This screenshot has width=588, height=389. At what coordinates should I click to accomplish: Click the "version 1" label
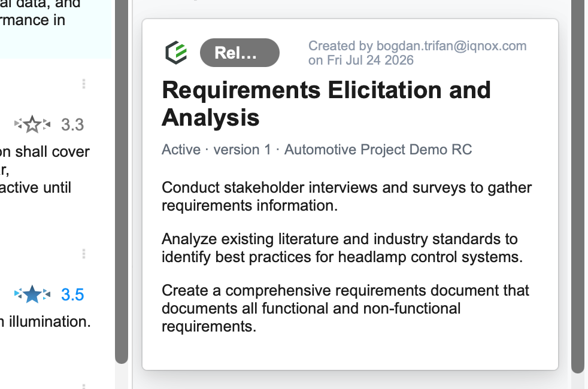243,150
